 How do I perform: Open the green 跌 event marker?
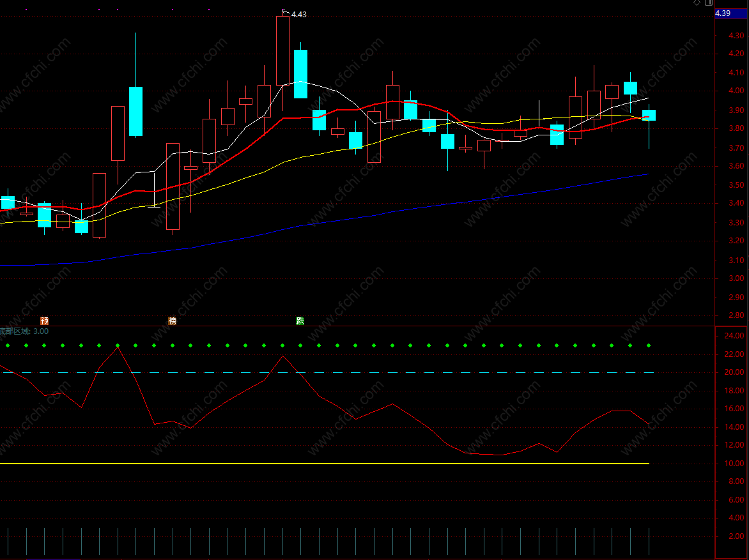[300, 321]
